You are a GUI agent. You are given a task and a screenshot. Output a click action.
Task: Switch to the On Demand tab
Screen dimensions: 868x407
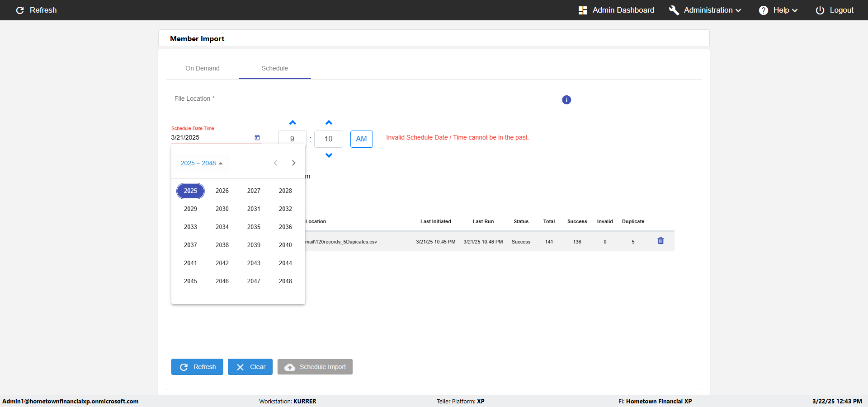tap(203, 68)
